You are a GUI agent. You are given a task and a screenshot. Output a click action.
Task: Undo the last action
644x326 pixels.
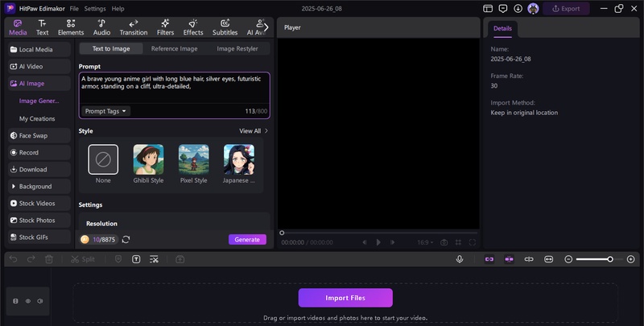click(x=13, y=259)
